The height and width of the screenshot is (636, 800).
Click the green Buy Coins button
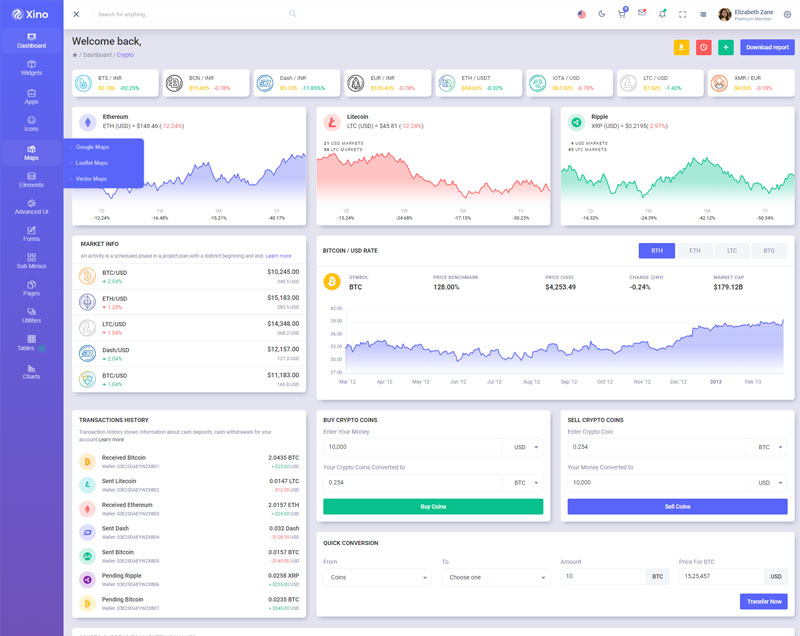[x=433, y=507]
